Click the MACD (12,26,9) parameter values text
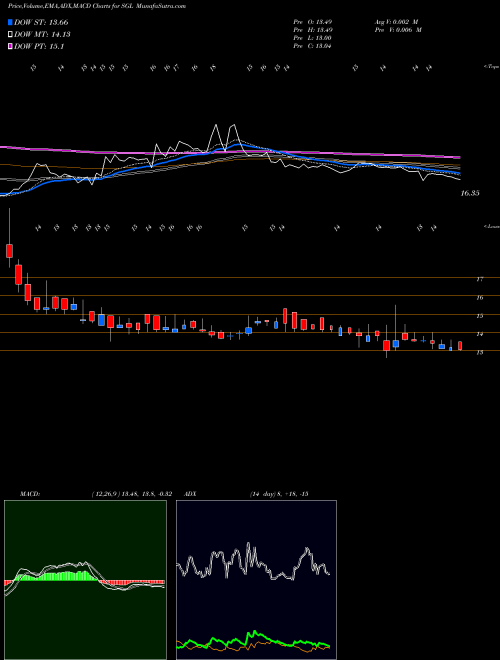 (131, 494)
